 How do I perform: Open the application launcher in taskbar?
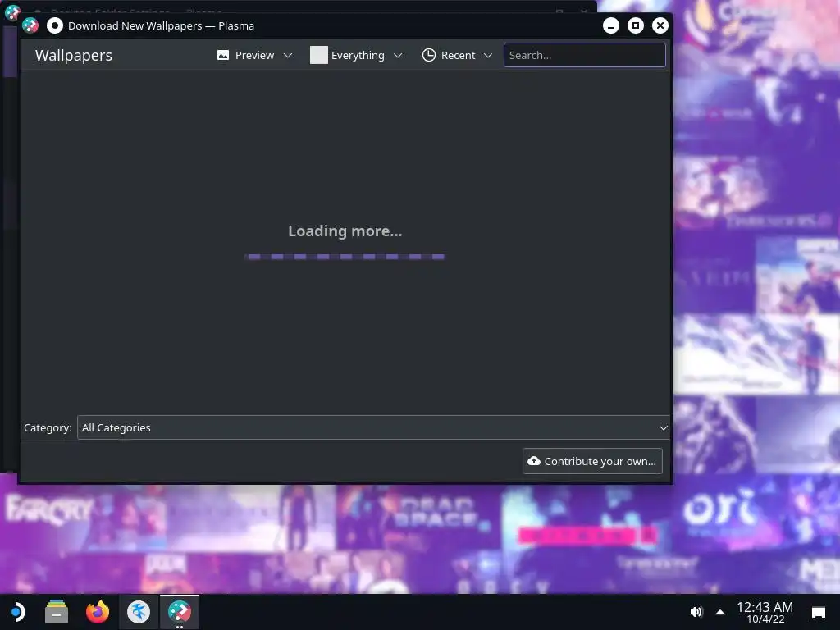tap(17, 612)
